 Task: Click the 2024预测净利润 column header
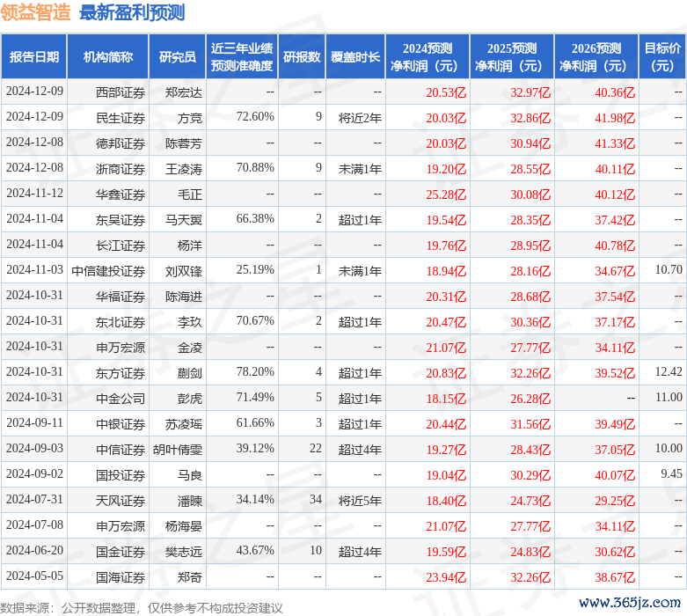[428, 57]
